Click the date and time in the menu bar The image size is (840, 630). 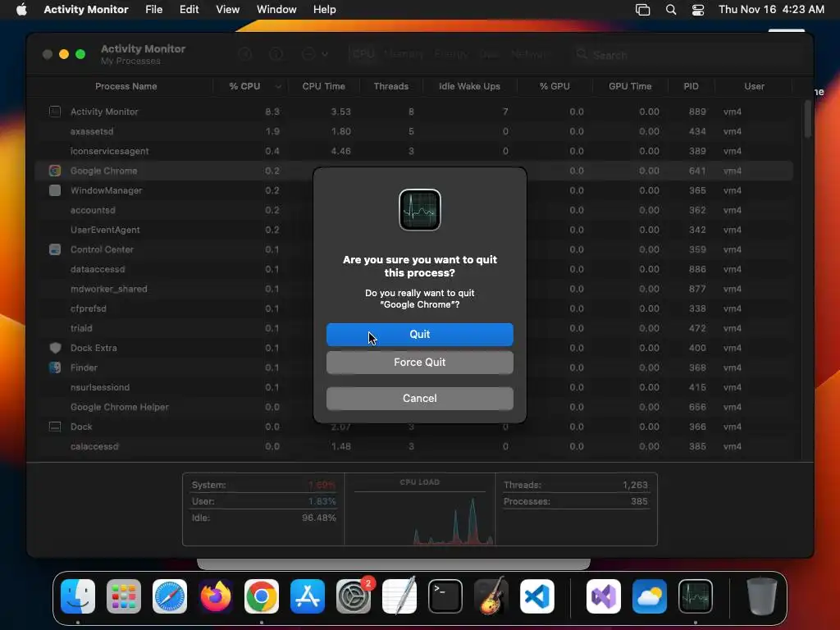771,10
